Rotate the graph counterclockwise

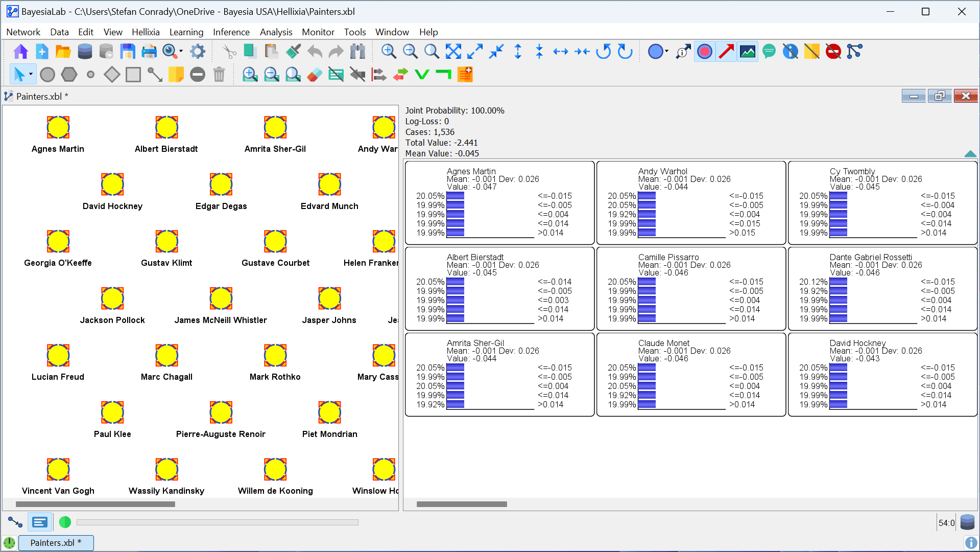604,52
